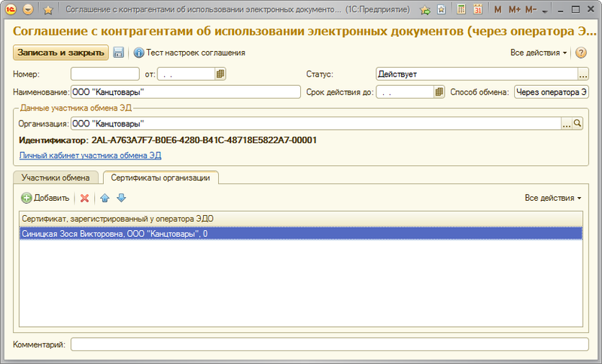Expand the title bar toolbar options arrow
The height and width of the screenshot is (364, 602).
544,11
